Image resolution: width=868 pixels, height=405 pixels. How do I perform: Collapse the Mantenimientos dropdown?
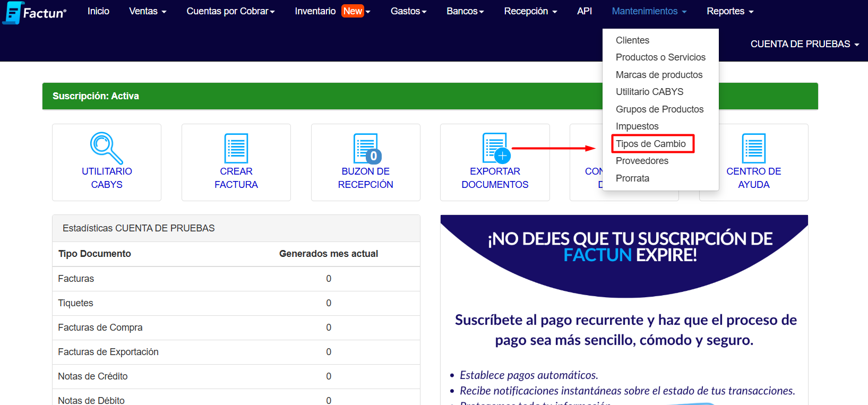pyautogui.click(x=649, y=11)
